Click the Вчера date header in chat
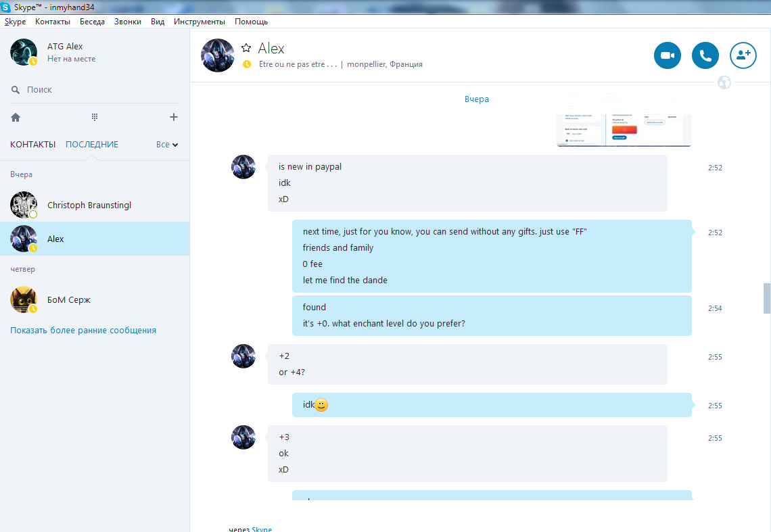Image resolution: width=771 pixels, height=532 pixels. [477, 99]
